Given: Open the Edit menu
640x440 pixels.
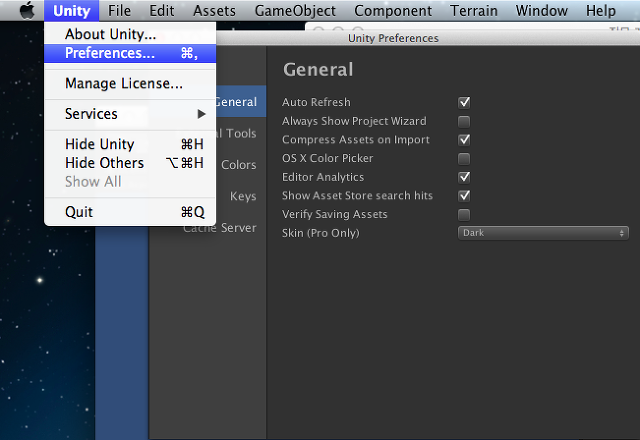Looking at the screenshot, I should tap(162, 11).
